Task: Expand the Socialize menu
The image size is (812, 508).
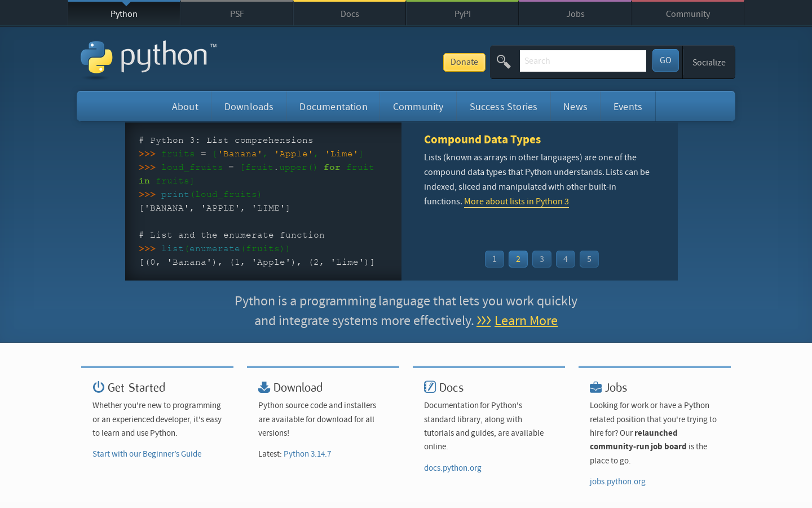Action: tap(709, 62)
